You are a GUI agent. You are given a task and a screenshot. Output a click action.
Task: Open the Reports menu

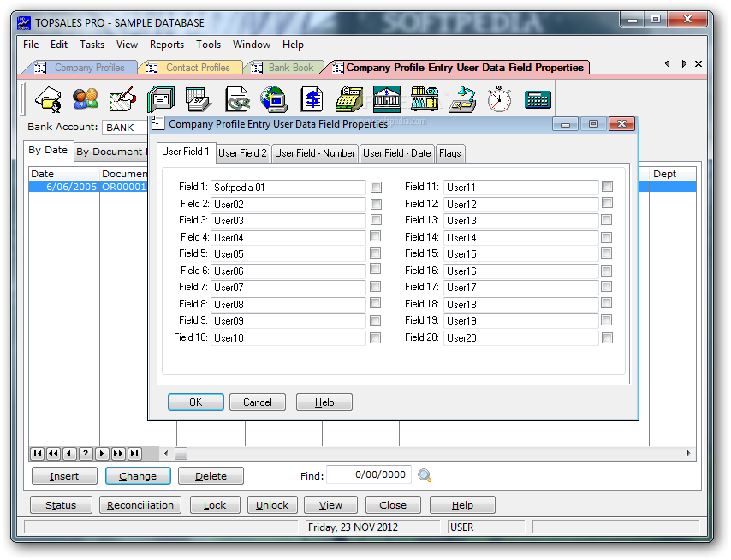(166, 45)
